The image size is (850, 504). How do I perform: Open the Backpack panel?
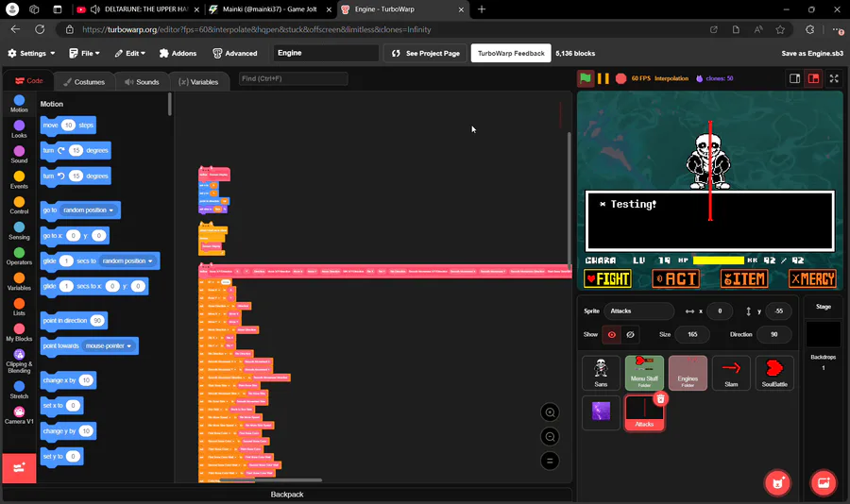point(287,495)
